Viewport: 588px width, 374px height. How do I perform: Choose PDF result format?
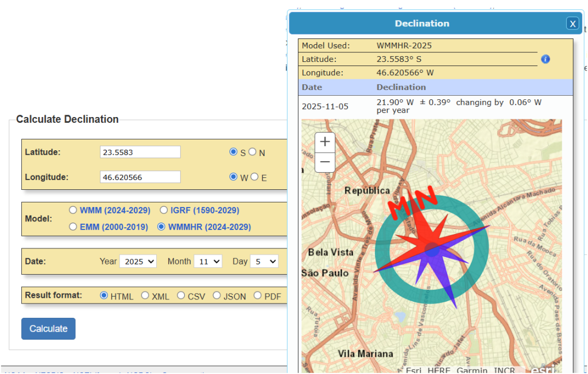click(x=257, y=295)
